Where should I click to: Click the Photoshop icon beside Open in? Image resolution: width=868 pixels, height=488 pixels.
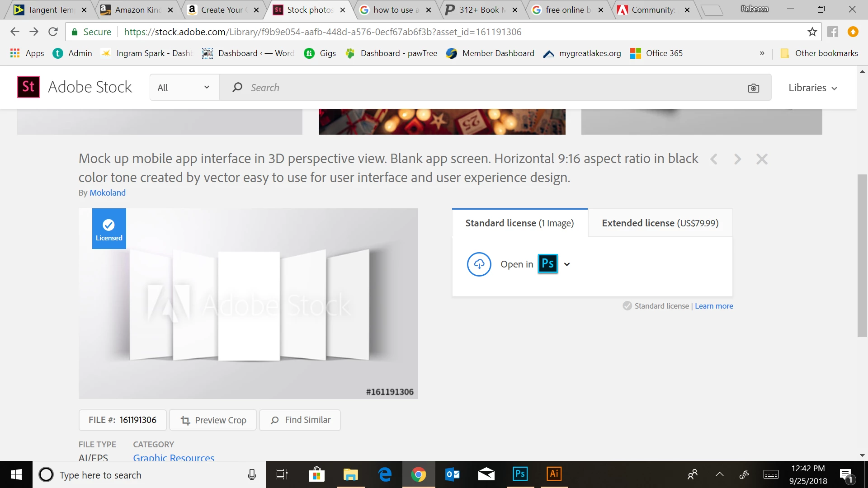[547, 264]
